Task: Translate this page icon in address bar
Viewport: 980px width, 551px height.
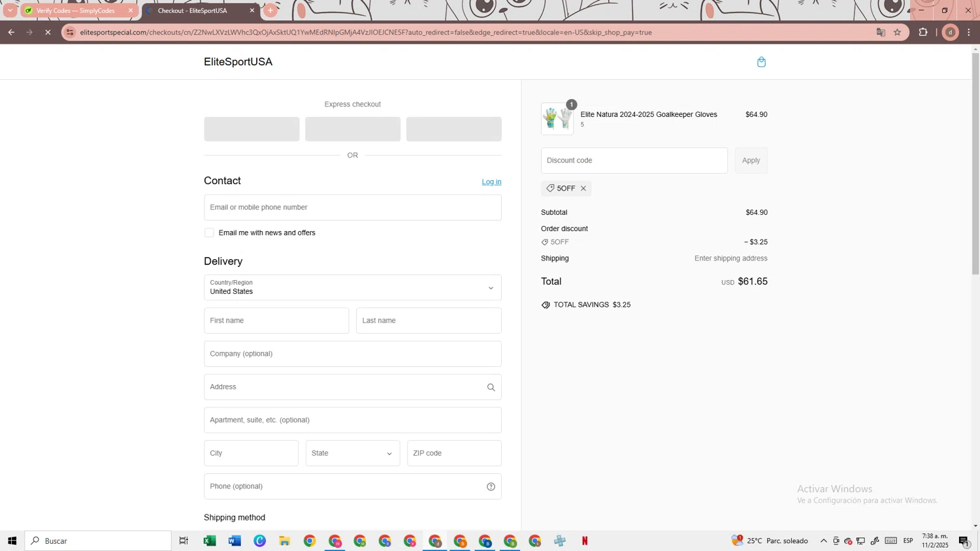Action: coord(881,32)
